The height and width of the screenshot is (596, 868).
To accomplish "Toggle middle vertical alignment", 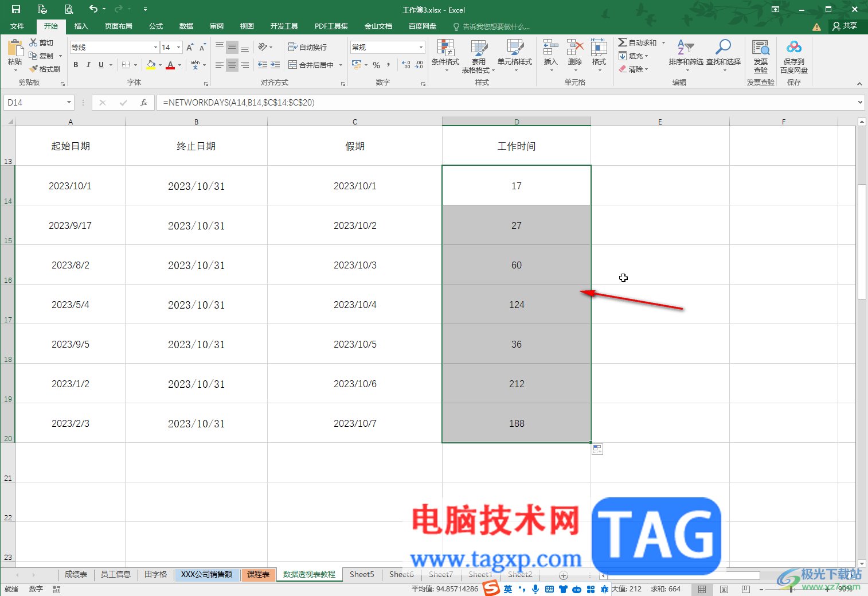I will [x=232, y=47].
